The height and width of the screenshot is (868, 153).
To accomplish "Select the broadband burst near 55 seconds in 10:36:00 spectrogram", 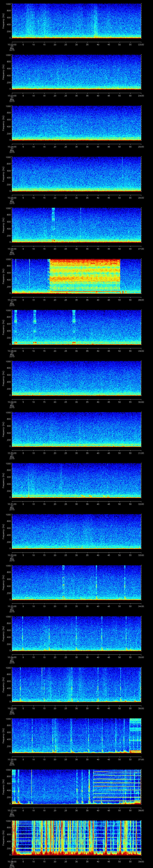I will (x=135, y=736).
